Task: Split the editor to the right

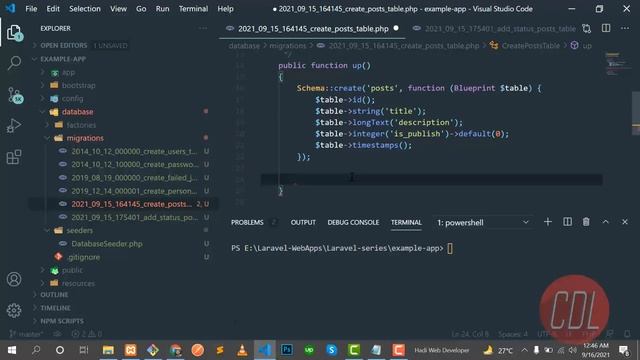Action: coord(606,28)
